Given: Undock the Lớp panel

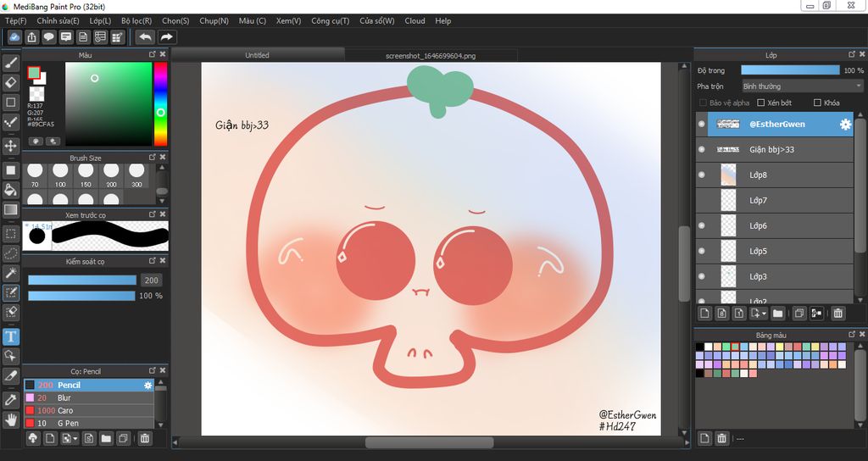Looking at the screenshot, I should (x=852, y=54).
